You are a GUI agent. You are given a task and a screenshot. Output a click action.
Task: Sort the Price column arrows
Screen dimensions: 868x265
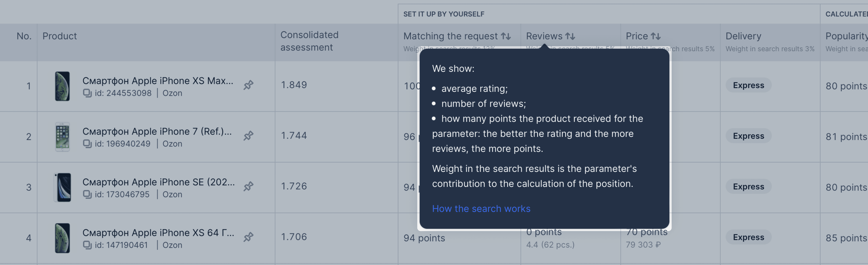pos(656,36)
